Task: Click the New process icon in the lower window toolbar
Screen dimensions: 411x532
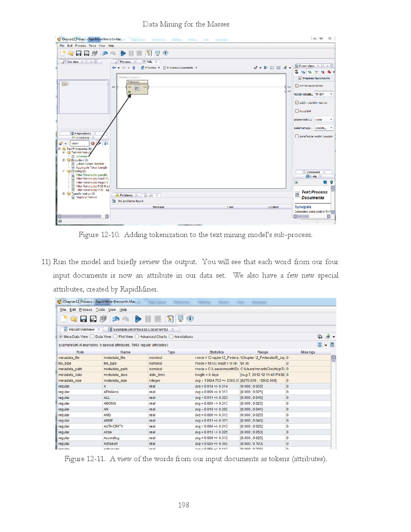Action: click(x=64, y=319)
